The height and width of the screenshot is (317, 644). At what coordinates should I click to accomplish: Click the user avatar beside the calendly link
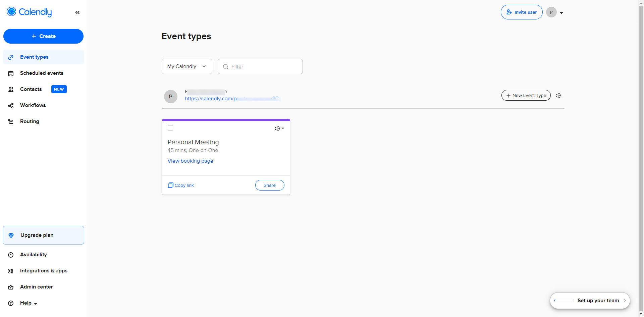171,97
